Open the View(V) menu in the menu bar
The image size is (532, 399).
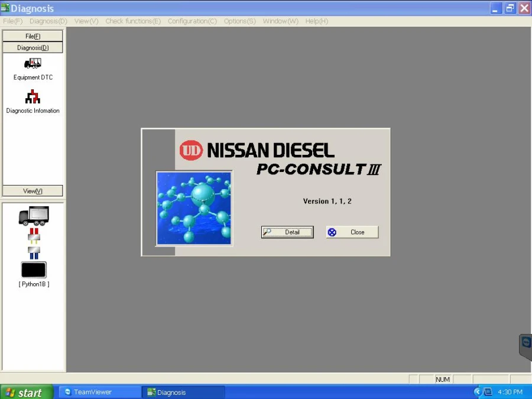(86, 21)
